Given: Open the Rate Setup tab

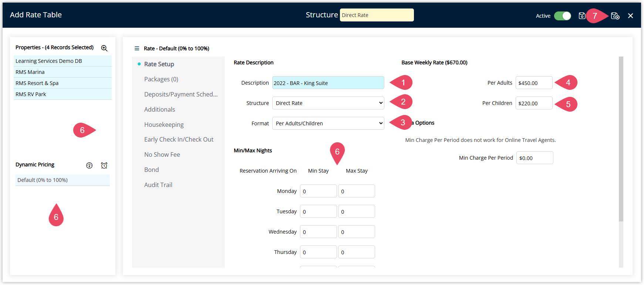Looking at the screenshot, I should click(x=159, y=64).
